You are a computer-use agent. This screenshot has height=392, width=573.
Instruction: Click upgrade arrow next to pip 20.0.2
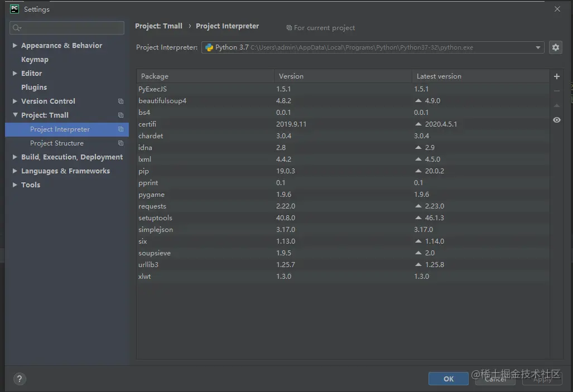click(418, 171)
